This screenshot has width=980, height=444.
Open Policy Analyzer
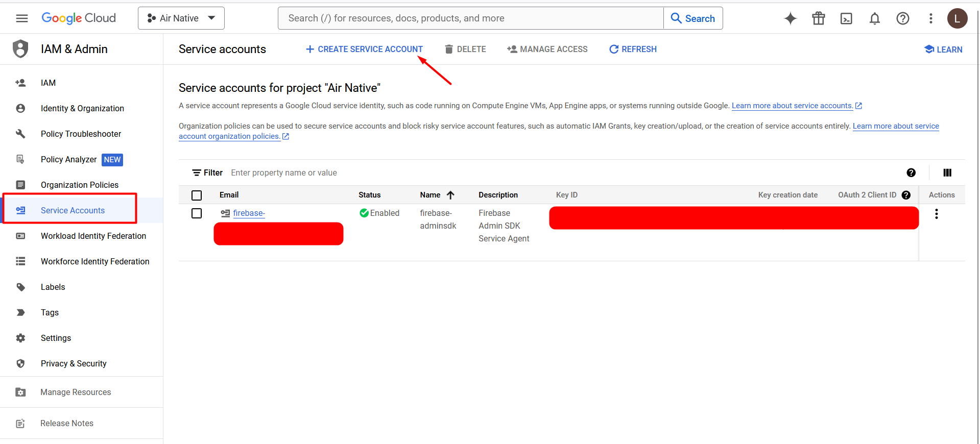coord(68,159)
